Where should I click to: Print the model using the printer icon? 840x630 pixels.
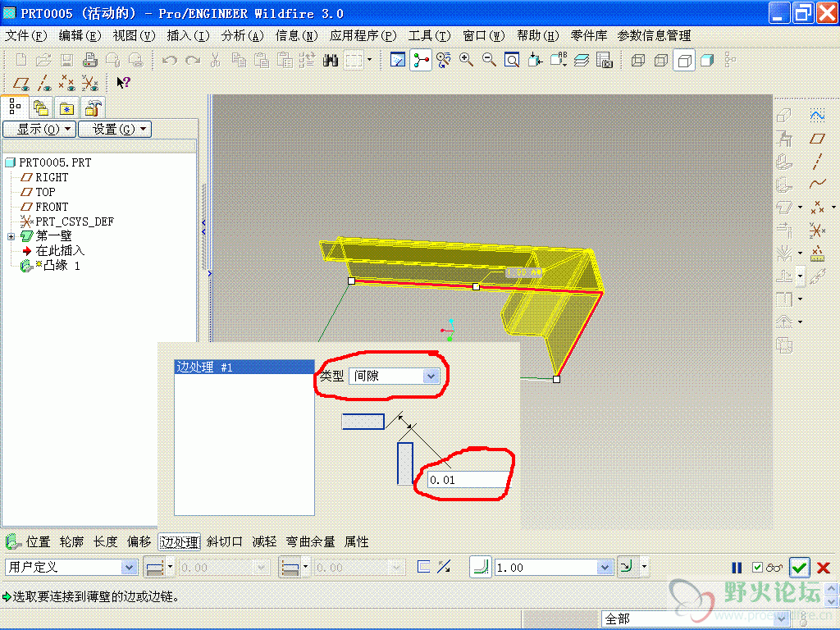click(89, 60)
